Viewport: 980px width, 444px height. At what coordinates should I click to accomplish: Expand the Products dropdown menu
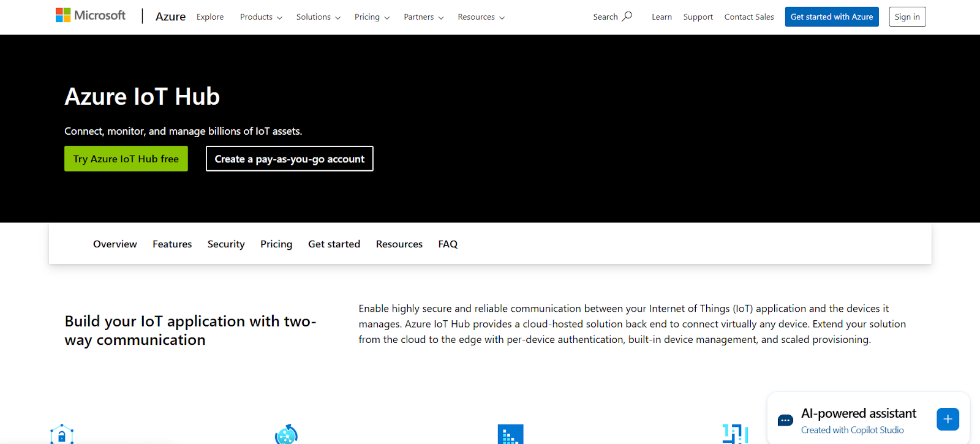[x=261, y=17]
